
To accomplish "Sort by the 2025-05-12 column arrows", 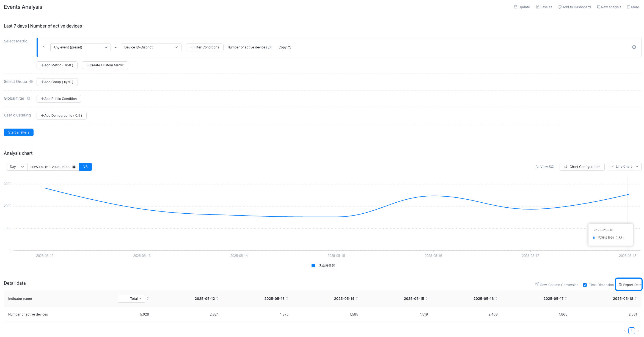I will [217, 298].
